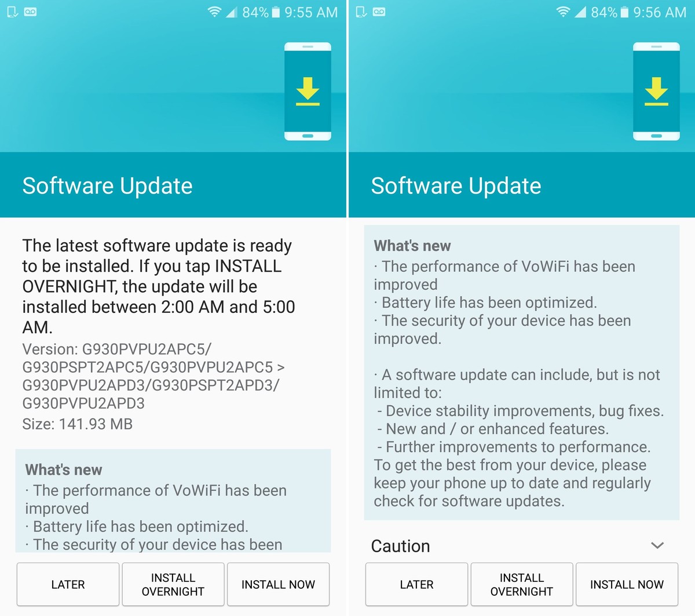
Task: Tap INSTALL NOW in left screenshot
Action: [278, 584]
